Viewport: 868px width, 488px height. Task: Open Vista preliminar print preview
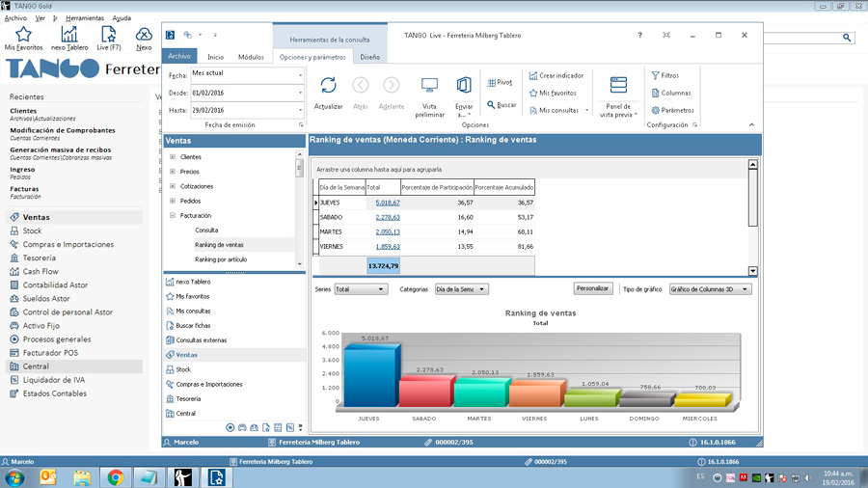(429, 96)
